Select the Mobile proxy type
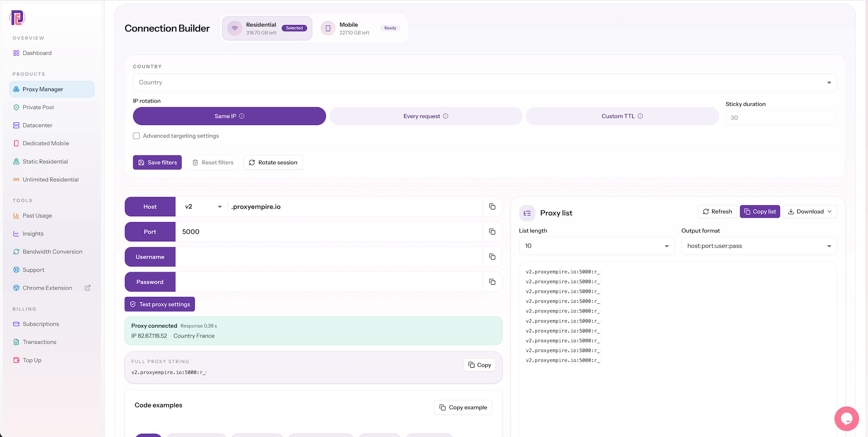The width and height of the screenshot is (868, 437). tap(360, 28)
